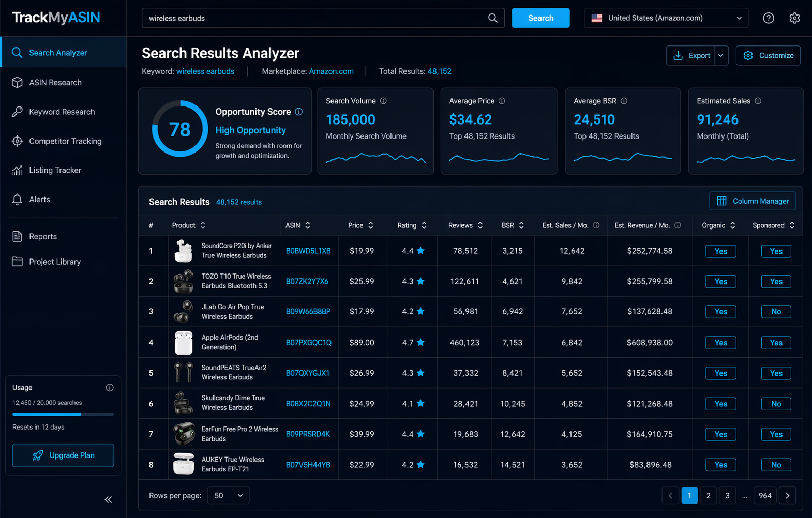
Task: Go to page 2
Action: click(708, 496)
